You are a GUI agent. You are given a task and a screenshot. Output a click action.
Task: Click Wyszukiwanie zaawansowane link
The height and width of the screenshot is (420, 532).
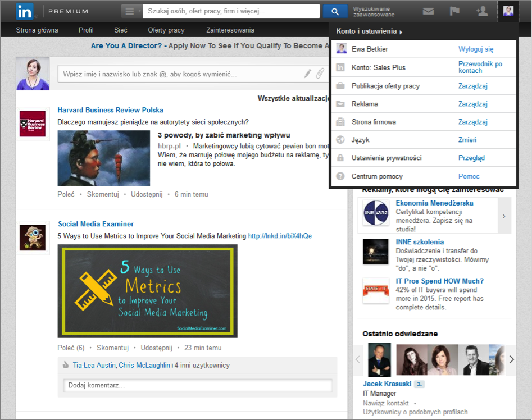(x=374, y=12)
